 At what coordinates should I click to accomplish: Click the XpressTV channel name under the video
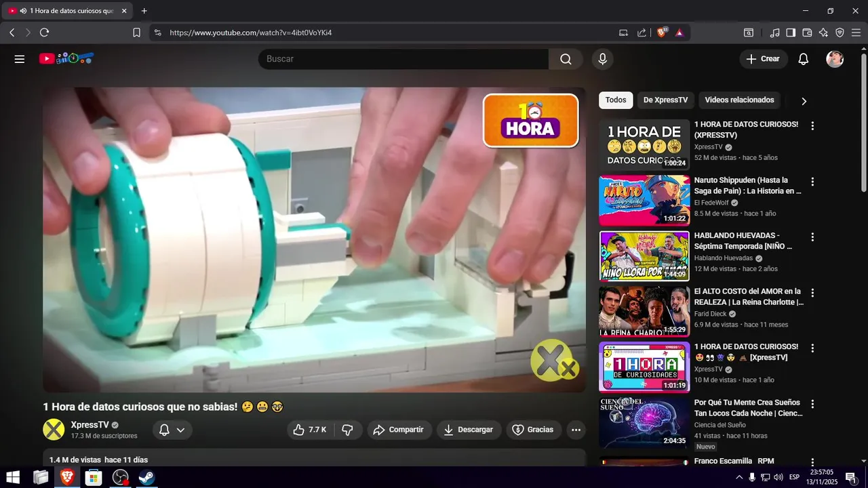(90, 425)
